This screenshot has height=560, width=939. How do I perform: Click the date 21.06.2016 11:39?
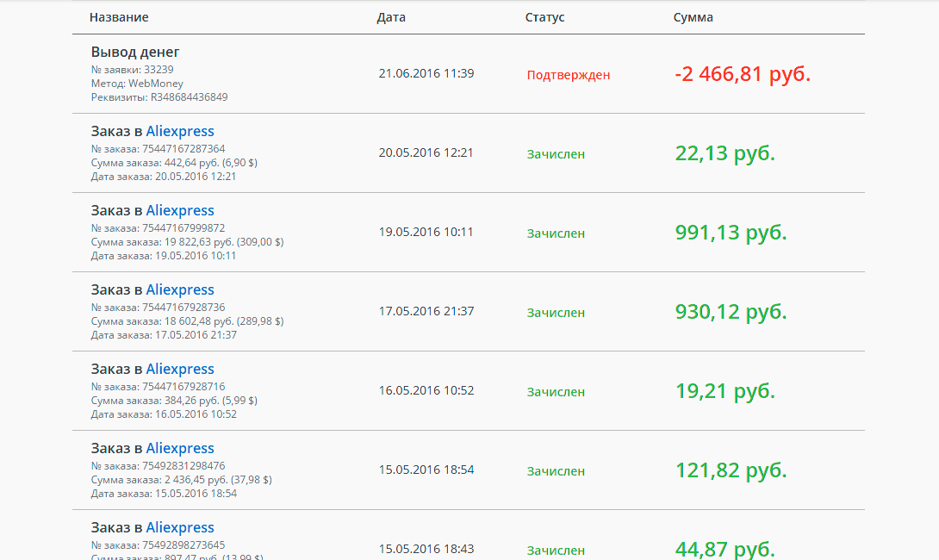(x=426, y=74)
